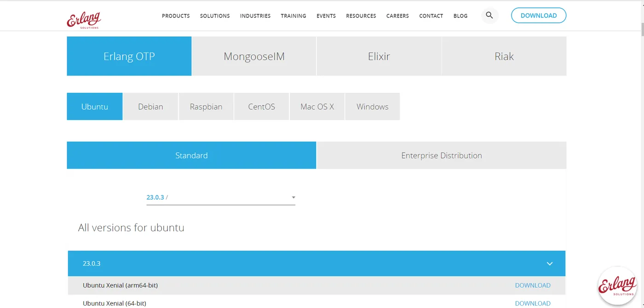This screenshot has width=644, height=308.
Task: Open the search magnifier icon
Action: pos(489,16)
